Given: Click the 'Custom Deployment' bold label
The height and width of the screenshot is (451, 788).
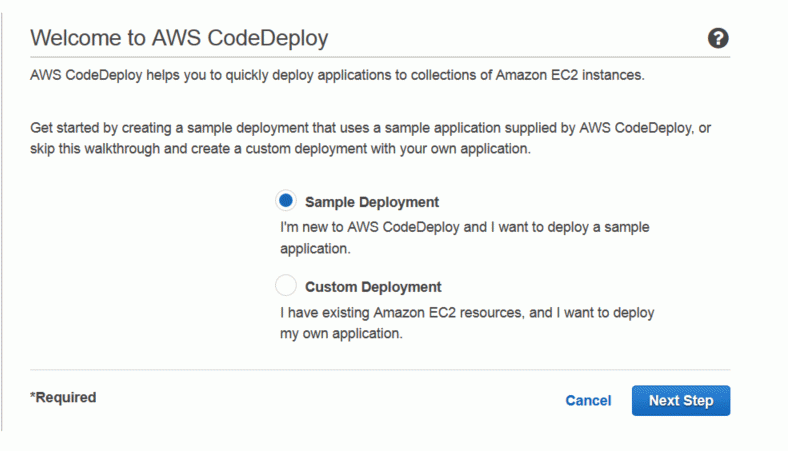Looking at the screenshot, I should pyautogui.click(x=373, y=287).
